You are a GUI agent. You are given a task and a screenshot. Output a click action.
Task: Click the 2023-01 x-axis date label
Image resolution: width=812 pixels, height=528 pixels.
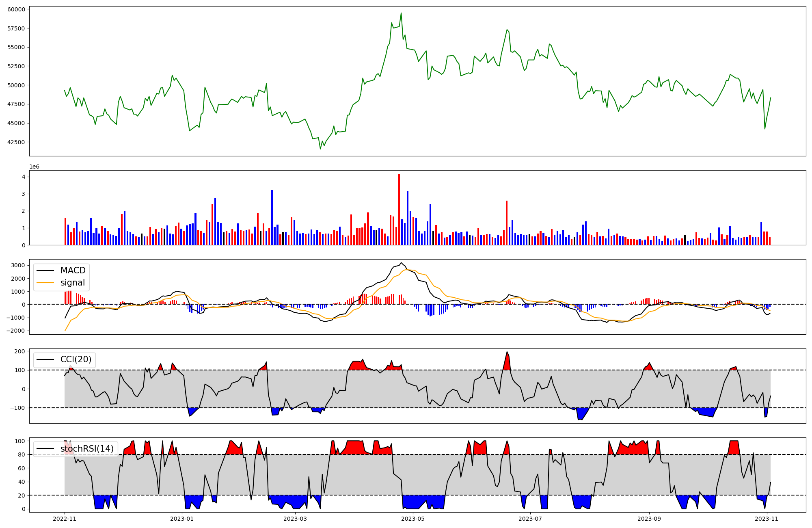point(182,519)
